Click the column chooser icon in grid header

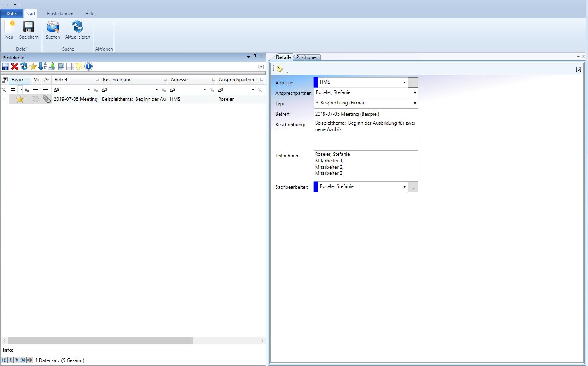(5, 80)
